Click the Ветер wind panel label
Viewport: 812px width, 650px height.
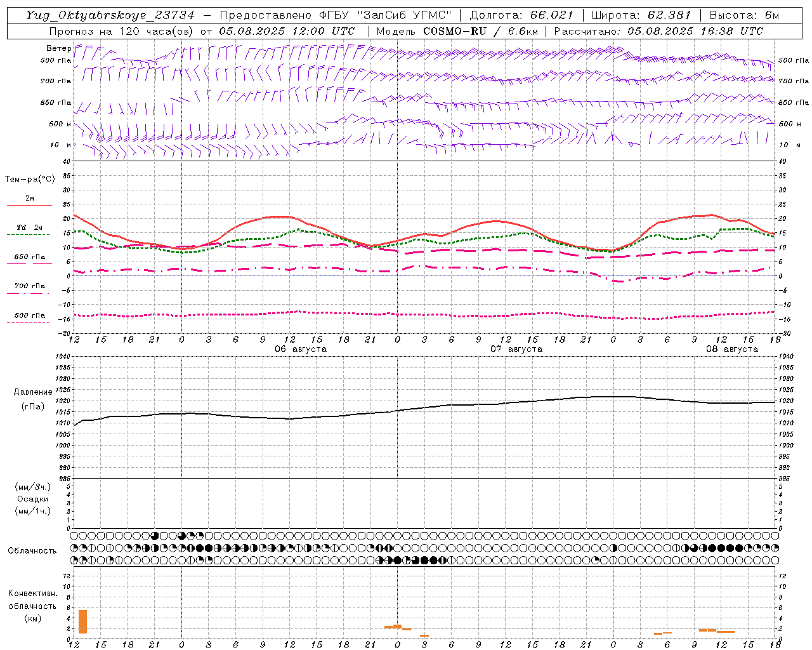pos(58,48)
